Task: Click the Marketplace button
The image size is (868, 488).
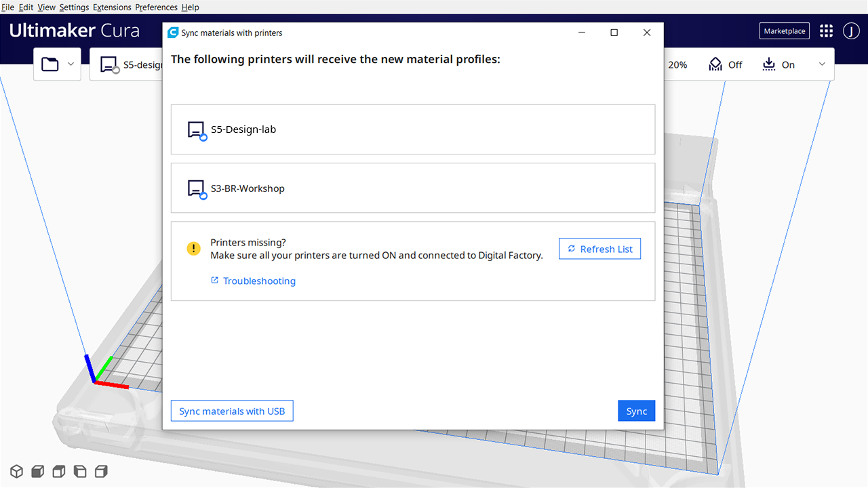Action: tap(785, 31)
